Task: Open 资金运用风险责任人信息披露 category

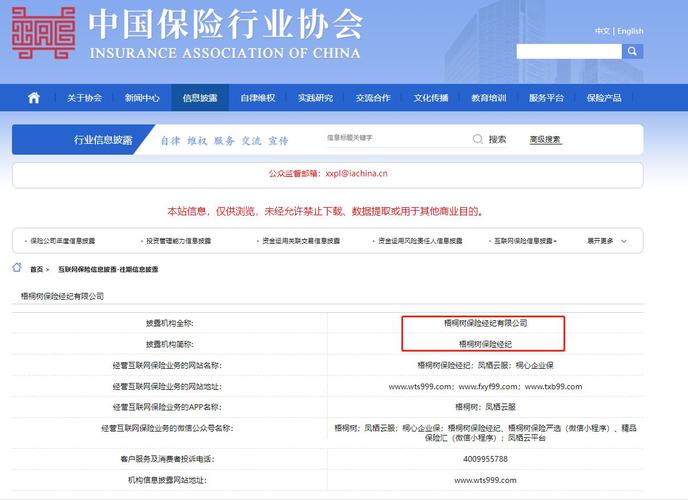Action: [x=420, y=241]
